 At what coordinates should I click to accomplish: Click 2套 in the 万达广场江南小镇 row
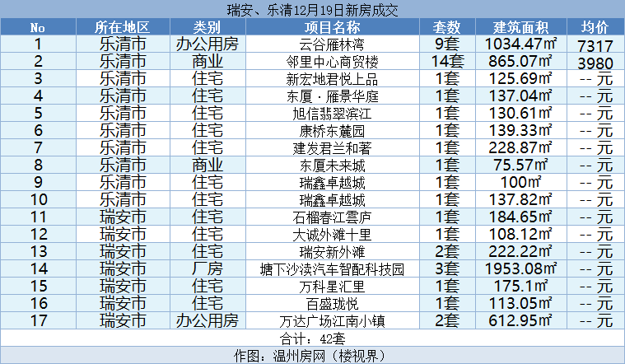[447, 320]
